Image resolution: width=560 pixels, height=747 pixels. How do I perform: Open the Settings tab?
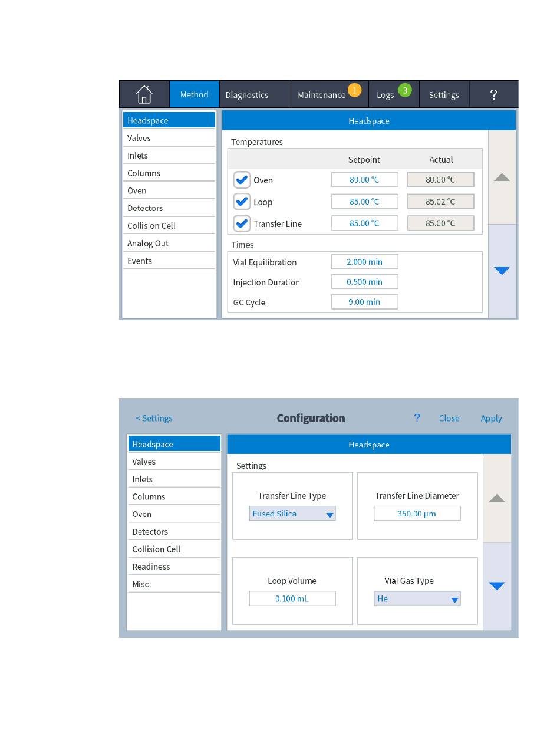click(x=444, y=94)
